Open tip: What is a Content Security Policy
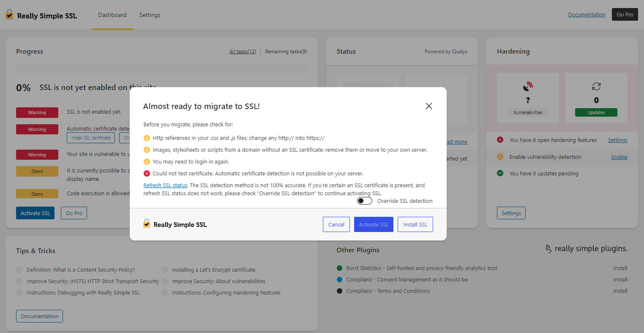The image size is (644, 333). (81, 270)
